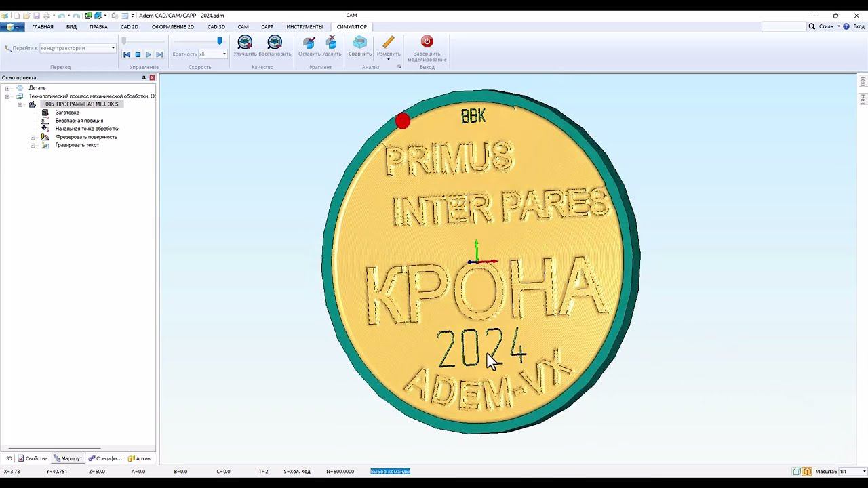Open the Кратность x8 dropdown
Viewport: 868px width, 488px height.
pos(224,54)
